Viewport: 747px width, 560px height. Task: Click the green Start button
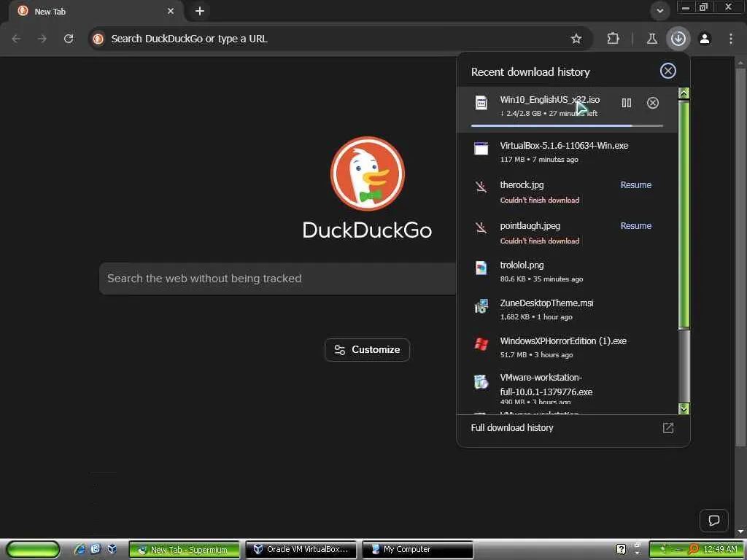pyautogui.click(x=34, y=549)
